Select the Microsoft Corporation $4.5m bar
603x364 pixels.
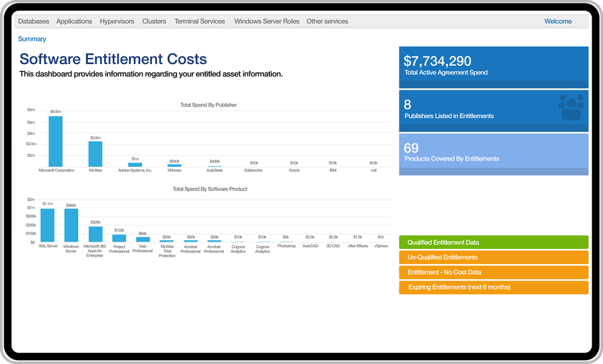point(55,141)
